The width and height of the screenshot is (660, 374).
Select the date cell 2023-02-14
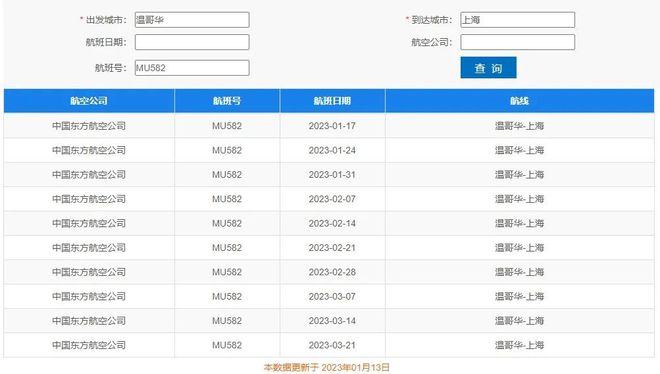pos(332,223)
